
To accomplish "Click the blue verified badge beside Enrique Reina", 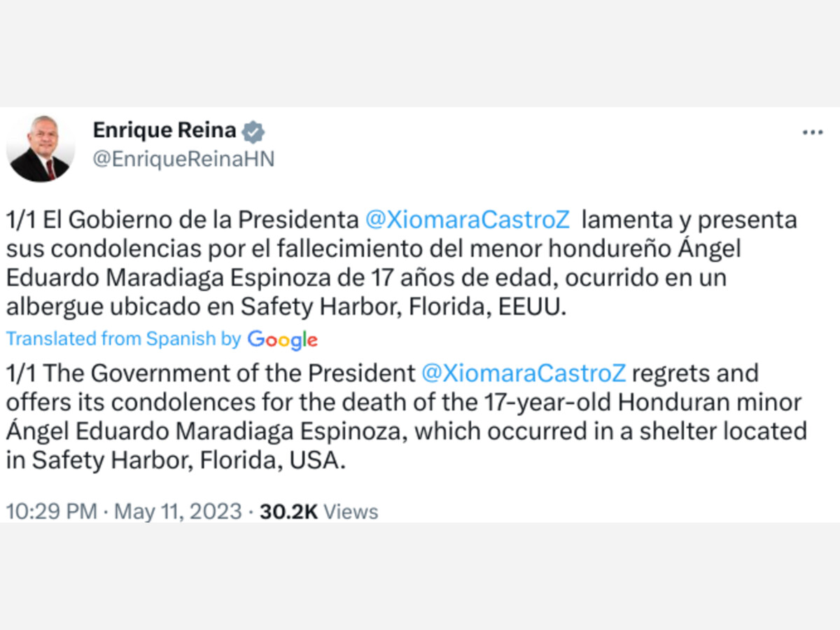I will tap(253, 132).
